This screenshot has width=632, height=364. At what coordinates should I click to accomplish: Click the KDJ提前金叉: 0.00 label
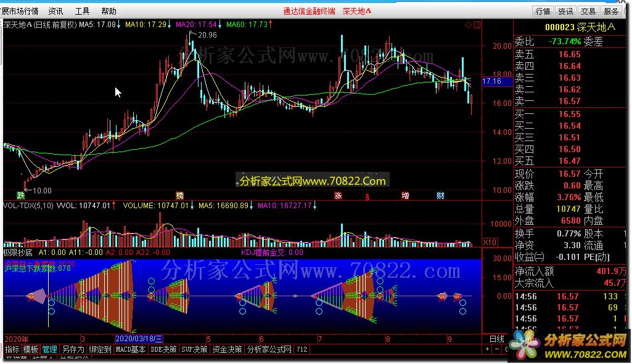click(272, 253)
